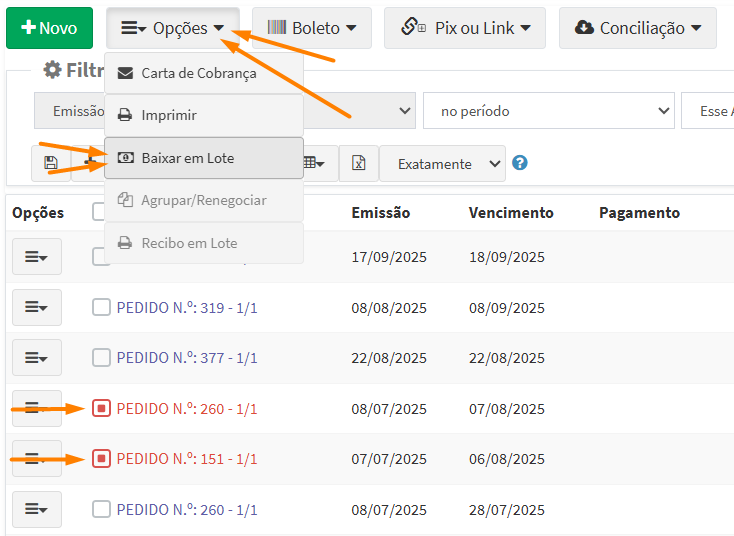The image size is (734, 536).
Task: Uncheck the selected Pedido 151 checkbox
Action: click(101, 459)
